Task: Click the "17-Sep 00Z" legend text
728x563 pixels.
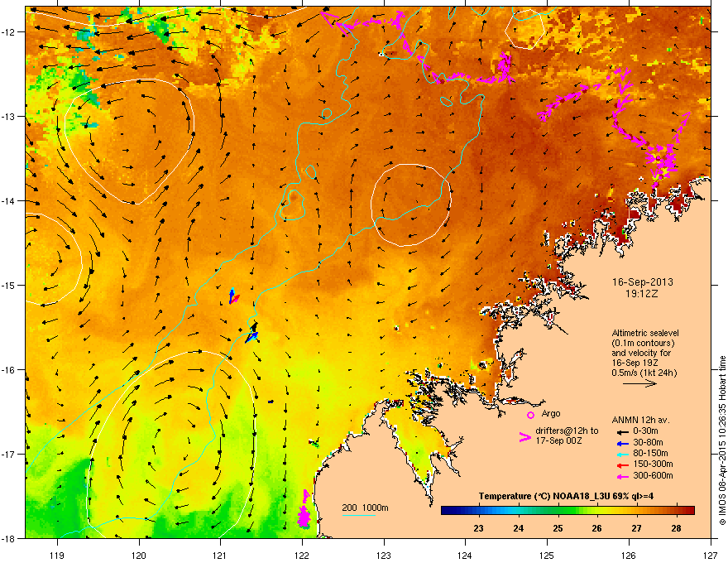Action: (x=558, y=440)
